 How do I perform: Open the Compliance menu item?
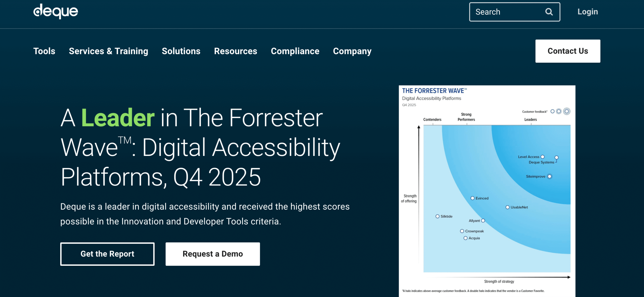coord(295,51)
